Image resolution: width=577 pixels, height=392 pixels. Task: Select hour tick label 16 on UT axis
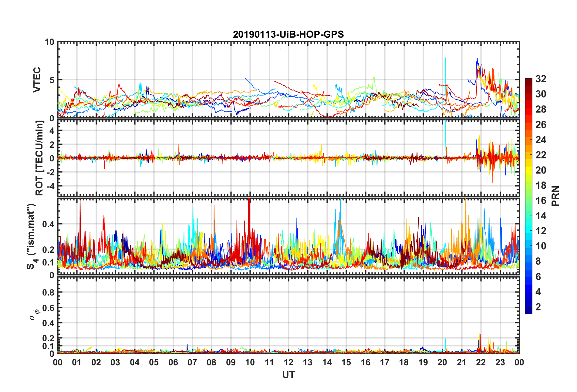[x=365, y=362]
